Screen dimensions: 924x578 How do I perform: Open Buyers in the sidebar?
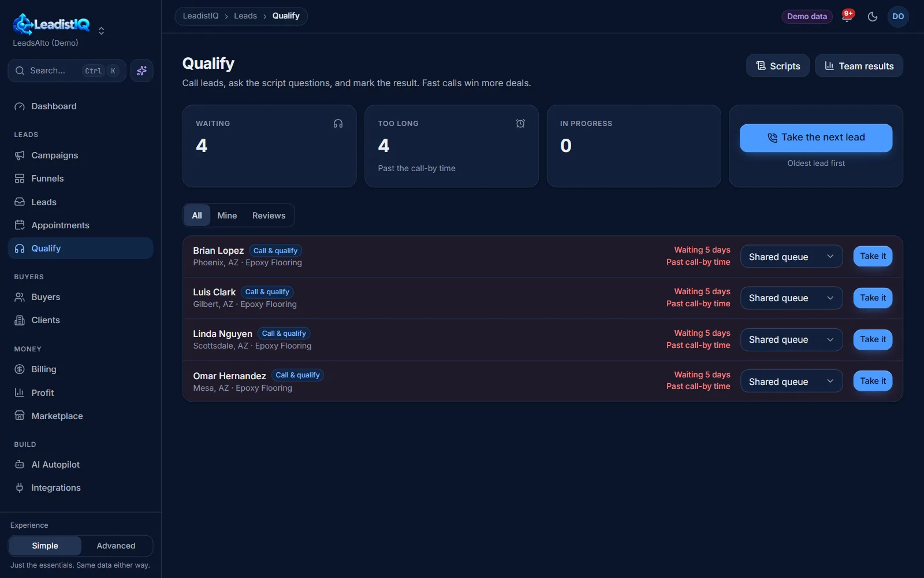80,297
